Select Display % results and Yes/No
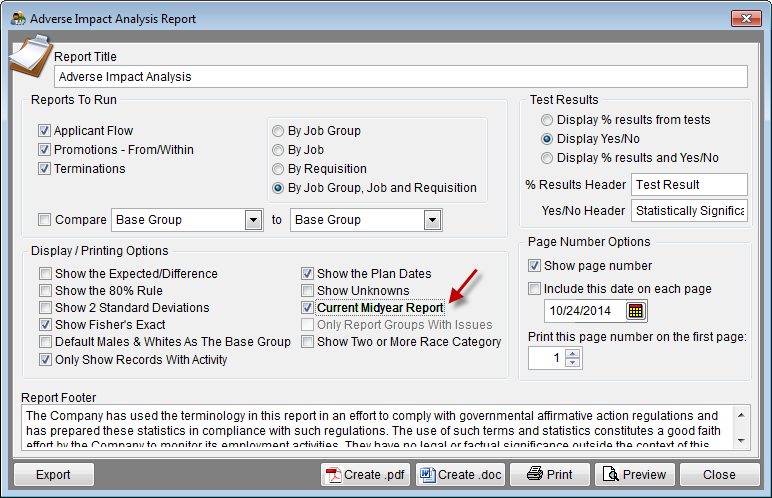Image resolution: width=772 pixels, height=498 pixels. 547,158
